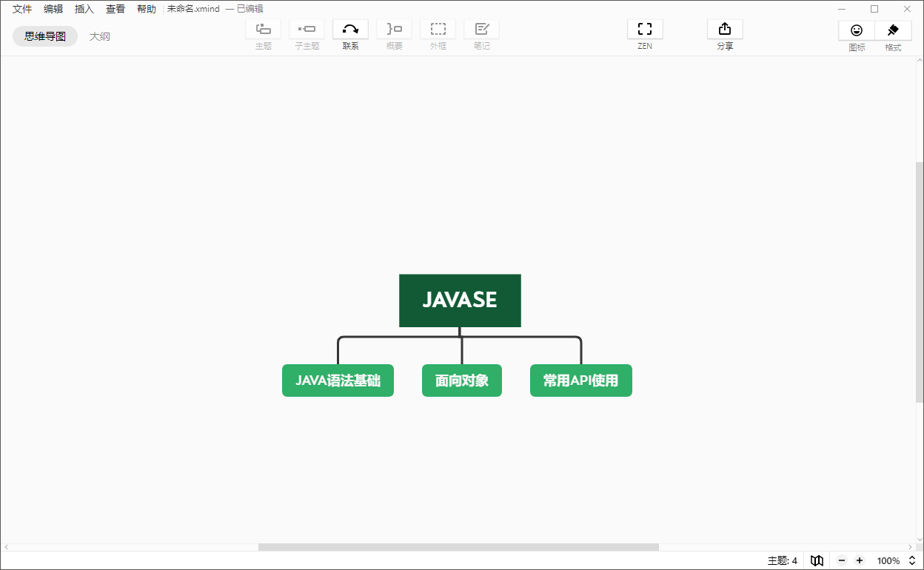This screenshot has width=924, height=570.
Task: Click the Subtopic (子主题) toolbar icon
Action: coord(307,30)
